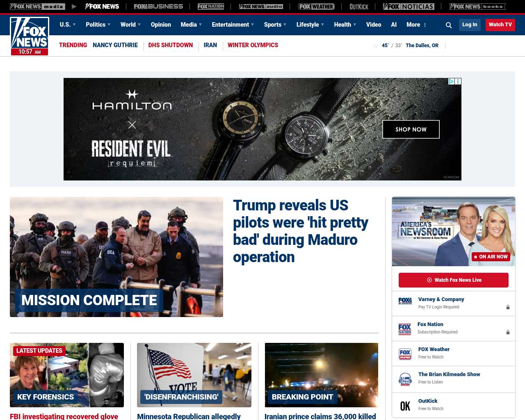Open the Minnesota Republican allegedly headline

(189, 416)
